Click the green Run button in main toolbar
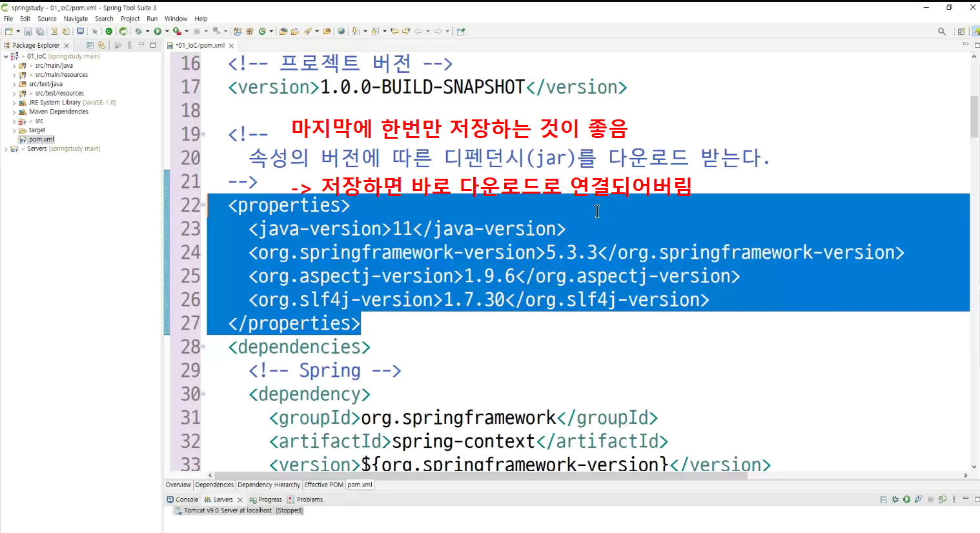Screen dimensions: 980x533 (158, 31)
